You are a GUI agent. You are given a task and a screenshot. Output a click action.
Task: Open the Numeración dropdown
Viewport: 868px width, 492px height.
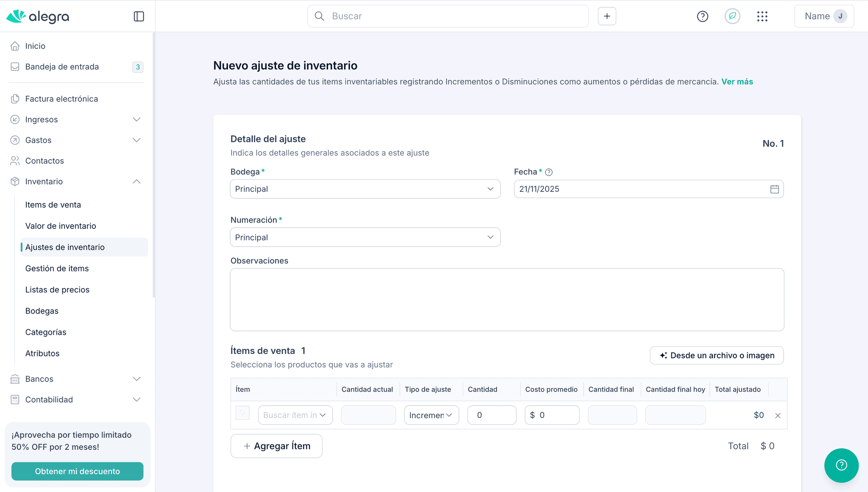point(365,237)
